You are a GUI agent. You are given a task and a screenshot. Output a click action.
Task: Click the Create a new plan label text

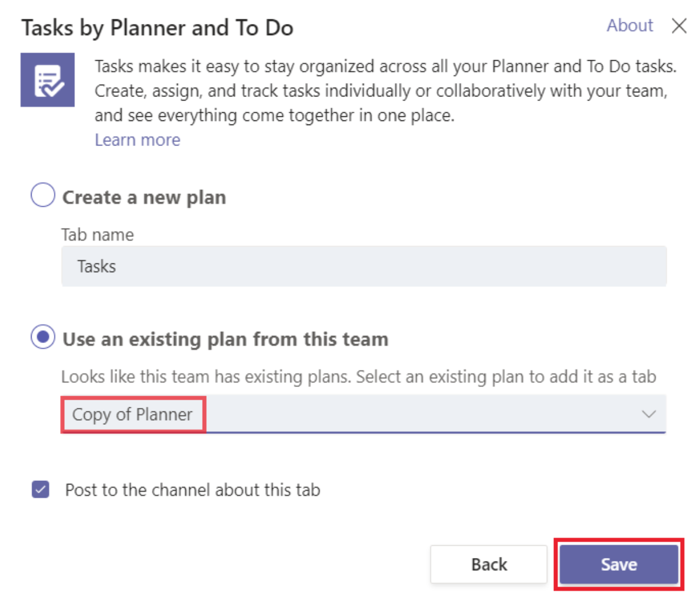tap(144, 197)
